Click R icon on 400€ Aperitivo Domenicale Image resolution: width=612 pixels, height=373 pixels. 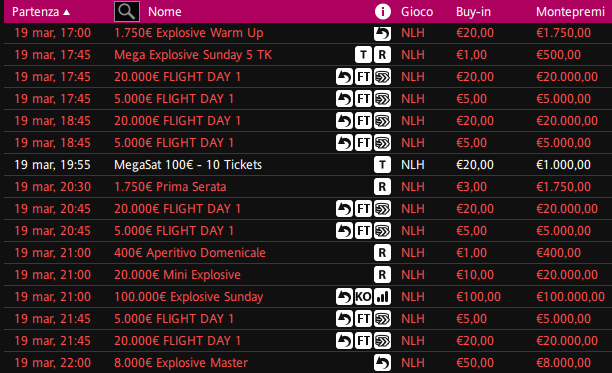(382, 253)
